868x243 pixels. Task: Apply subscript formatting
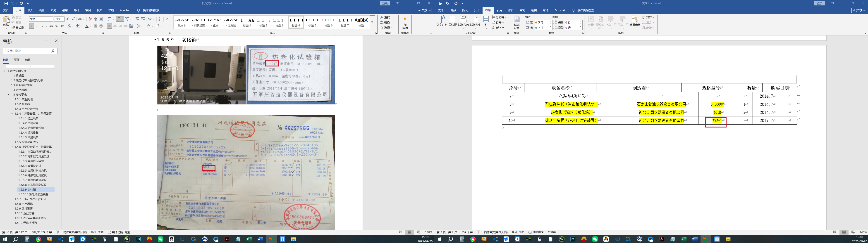click(x=57, y=26)
